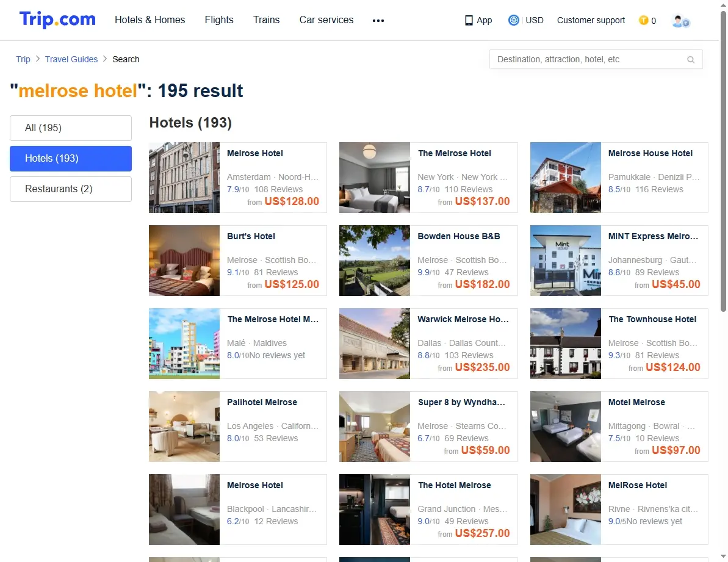
Task: Click the US$182.00 price
Action: pos(483,284)
